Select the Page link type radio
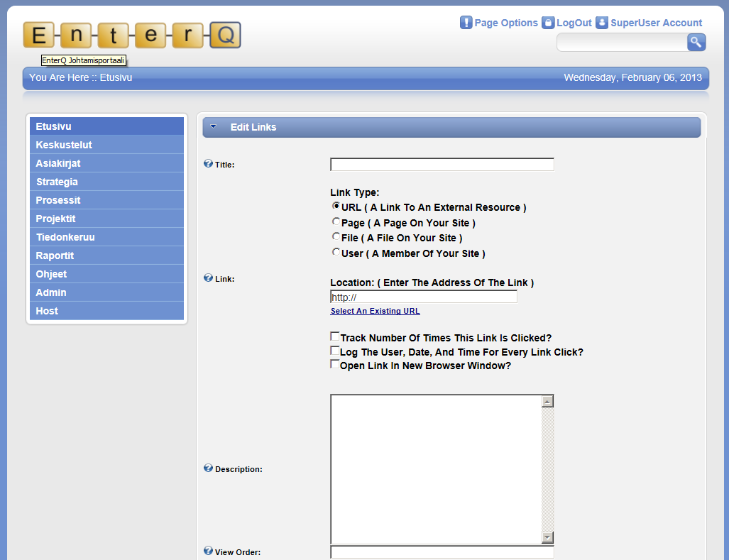Viewport: 729px width, 560px height. tap(336, 221)
